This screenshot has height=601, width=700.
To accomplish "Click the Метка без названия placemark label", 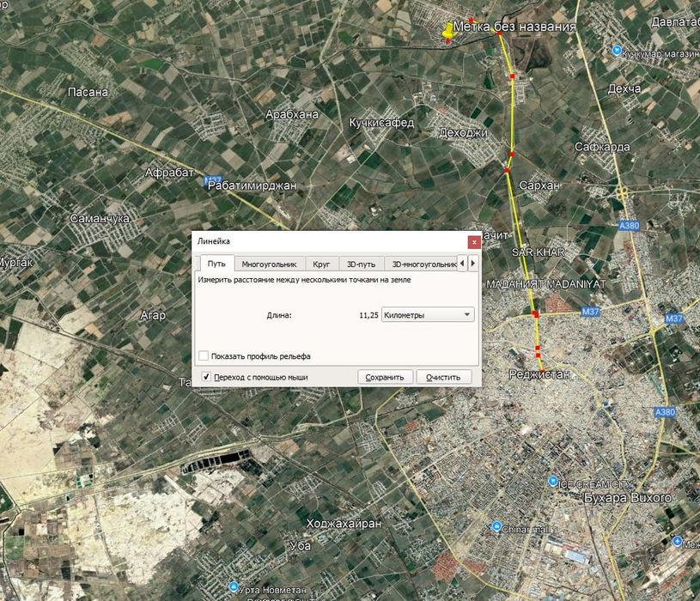I will (x=514, y=27).
